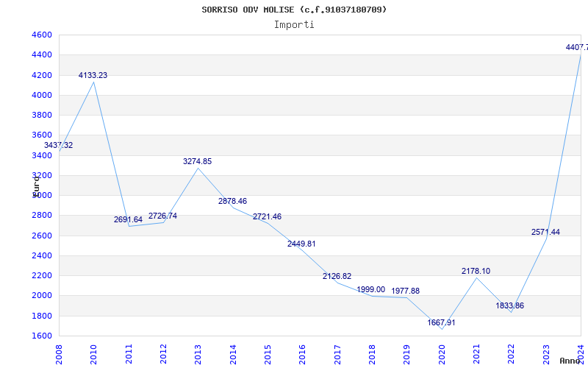Select the 4133.23 data label
Viewport: 588px width, 368px height.
tap(93, 75)
